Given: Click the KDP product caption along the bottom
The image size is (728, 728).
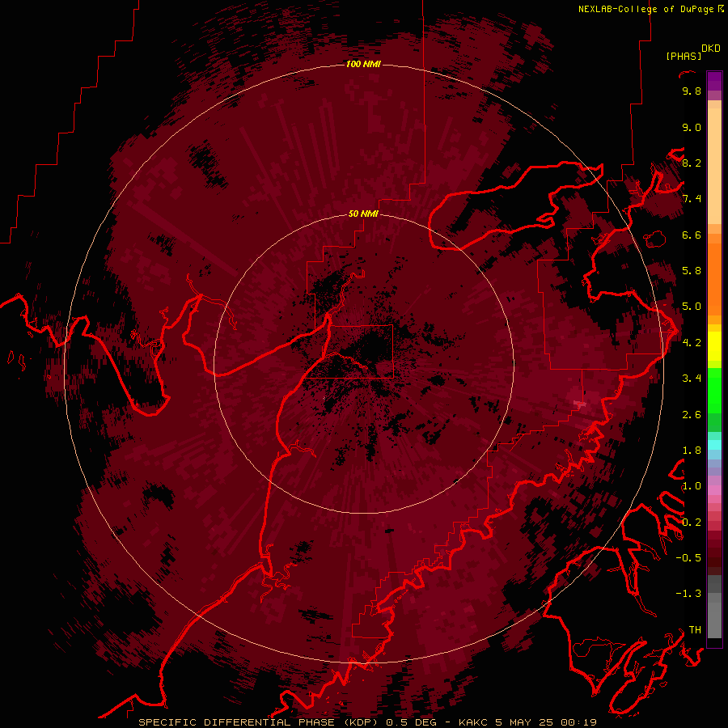Looking at the screenshot, I should [x=368, y=722].
